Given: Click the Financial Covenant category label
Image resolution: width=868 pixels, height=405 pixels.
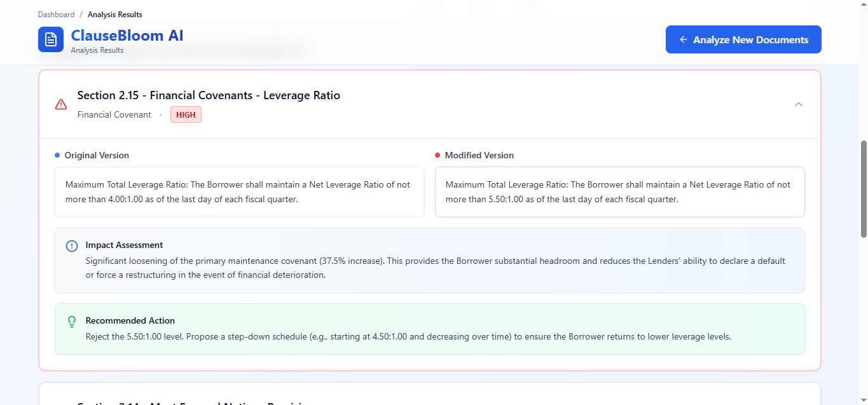Looking at the screenshot, I should pos(114,114).
